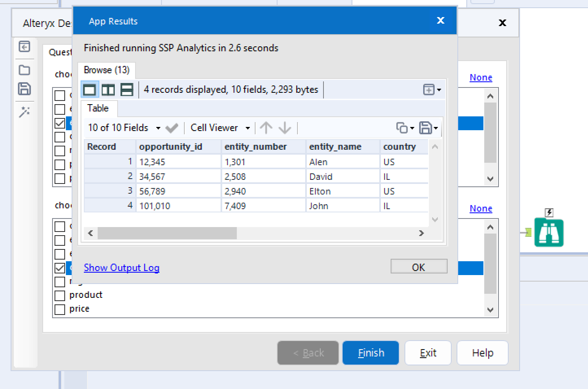Switch to side-by-side split view icon
Image resolution: width=588 pixels, height=389 pixels.
[x=108, y=90]
